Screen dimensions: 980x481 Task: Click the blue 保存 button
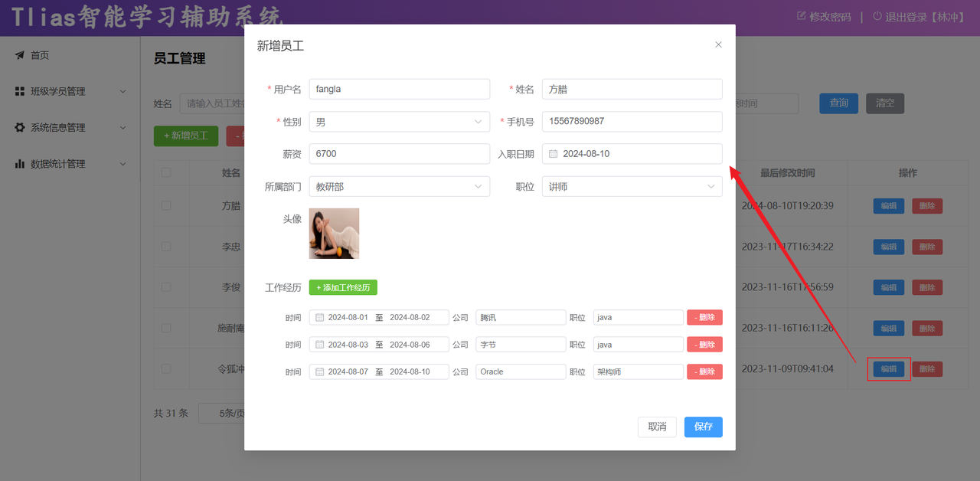(x=703, y=427)
